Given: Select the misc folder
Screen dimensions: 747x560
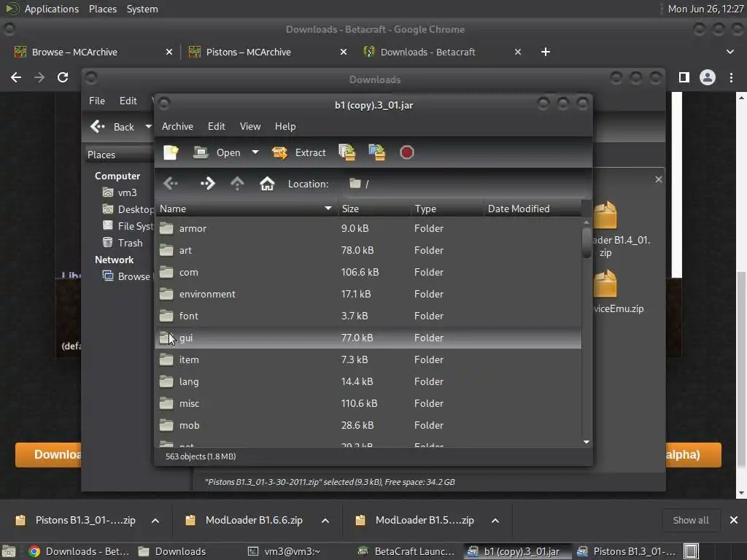Looking at the screenshot, I should pos(368,403).
